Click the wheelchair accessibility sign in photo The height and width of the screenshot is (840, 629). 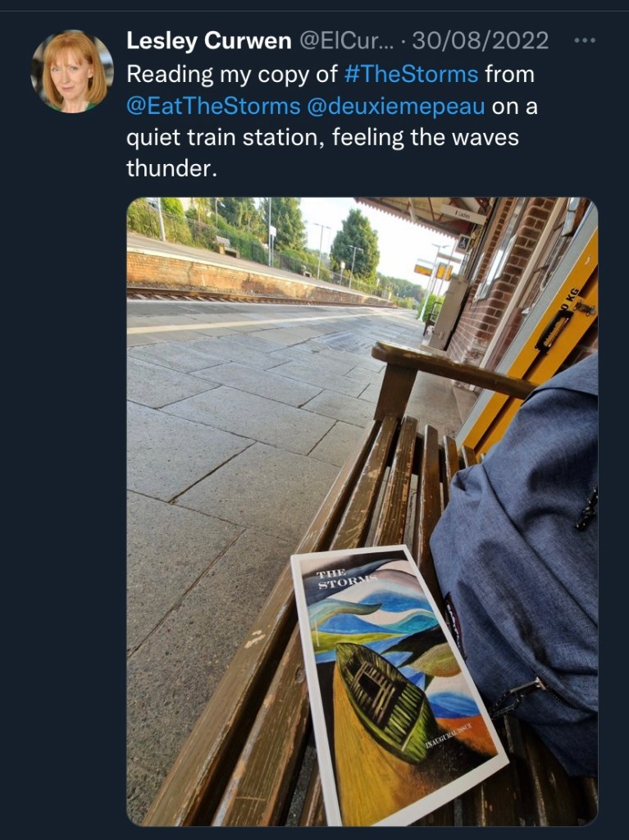pos(463,243)
